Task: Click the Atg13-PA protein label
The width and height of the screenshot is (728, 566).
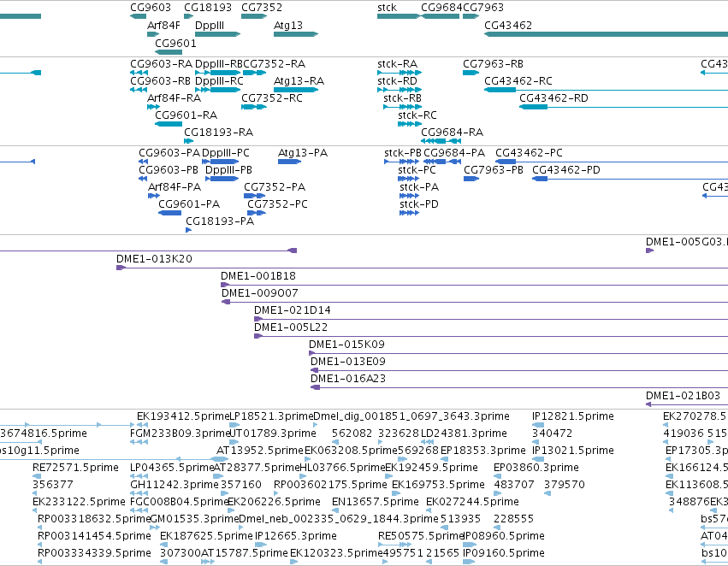Action: pyautogui.click(x=303, y=153)
